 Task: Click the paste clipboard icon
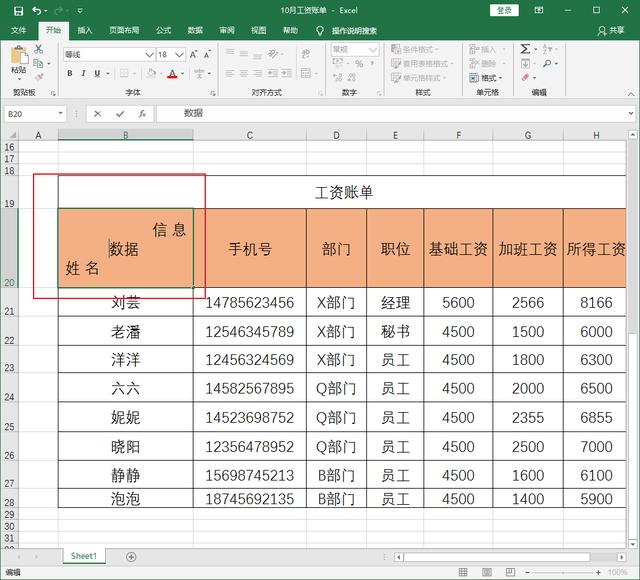pyautogui.click(x=19, y=56)
